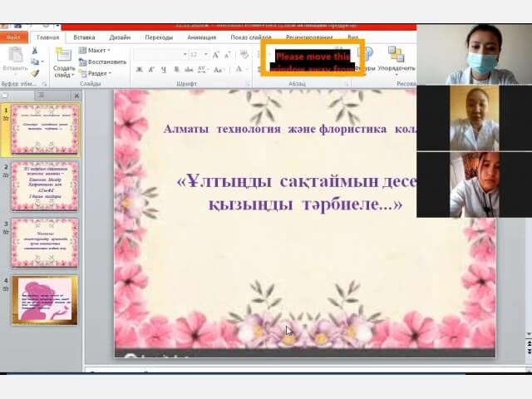Click the animation star beside slide 2
Viewport: 532px width, 399px height.
6,175
